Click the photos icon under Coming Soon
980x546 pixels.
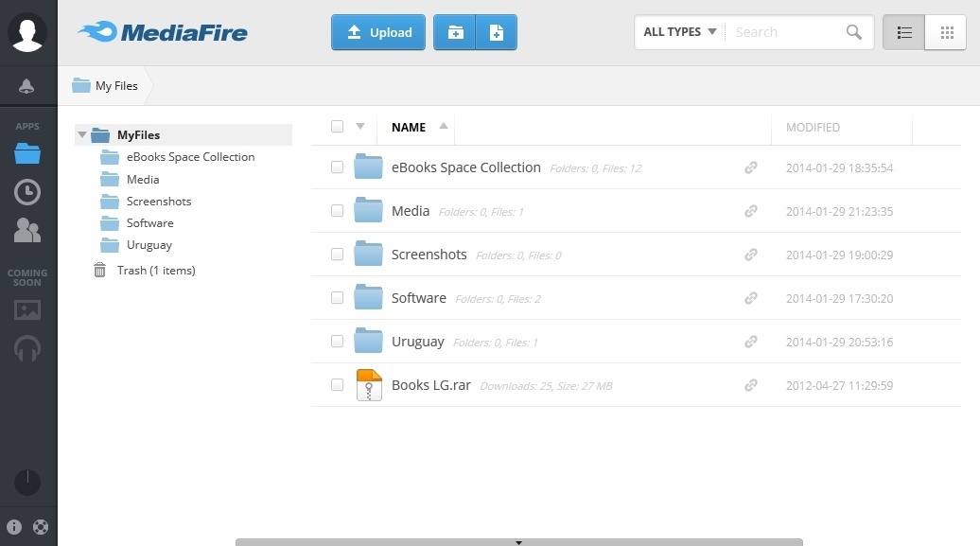(x=27, y=309)
